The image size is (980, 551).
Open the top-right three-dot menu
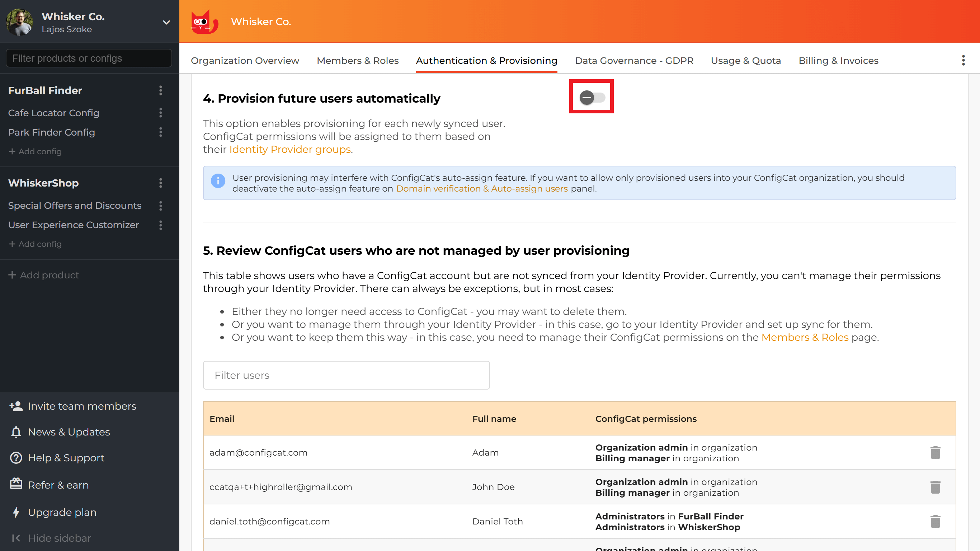pos(963,60)
